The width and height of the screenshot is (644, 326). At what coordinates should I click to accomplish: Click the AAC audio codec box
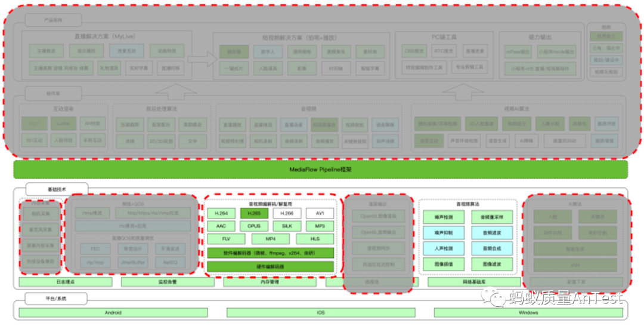coord(221,226)
